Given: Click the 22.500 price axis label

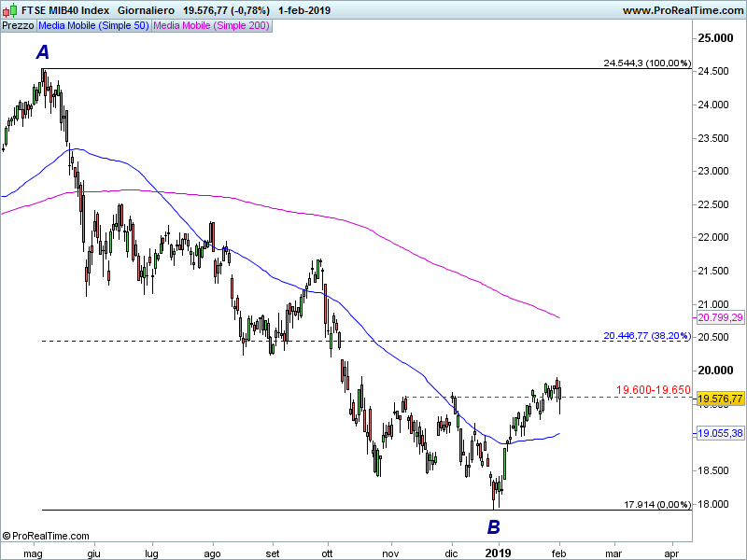Looking at the screenshot, I should pyautogui.click(x=713, y=204).
